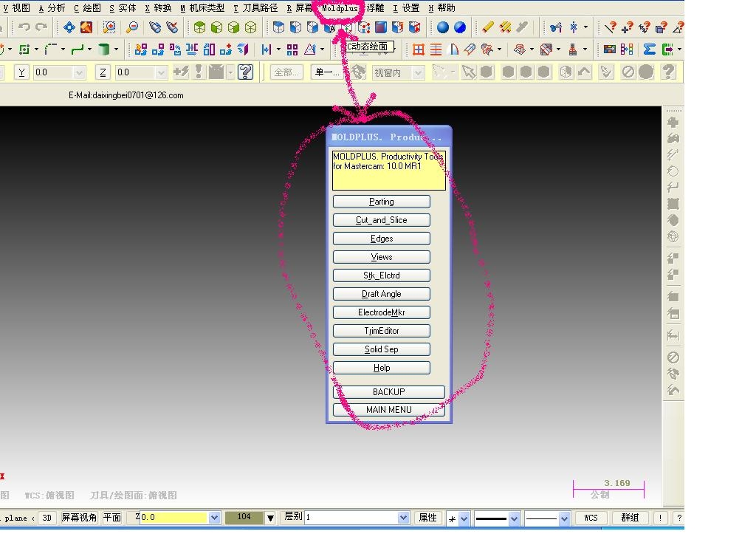Open the 层别 level dropdown arrow
Viewport: 756px width, 548px height.
[x=404, y=518]
